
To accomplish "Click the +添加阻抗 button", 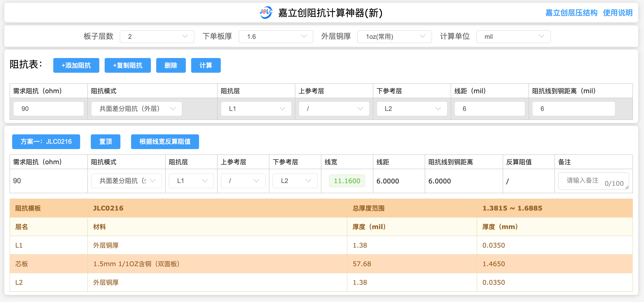I will [x=76, y=65].
